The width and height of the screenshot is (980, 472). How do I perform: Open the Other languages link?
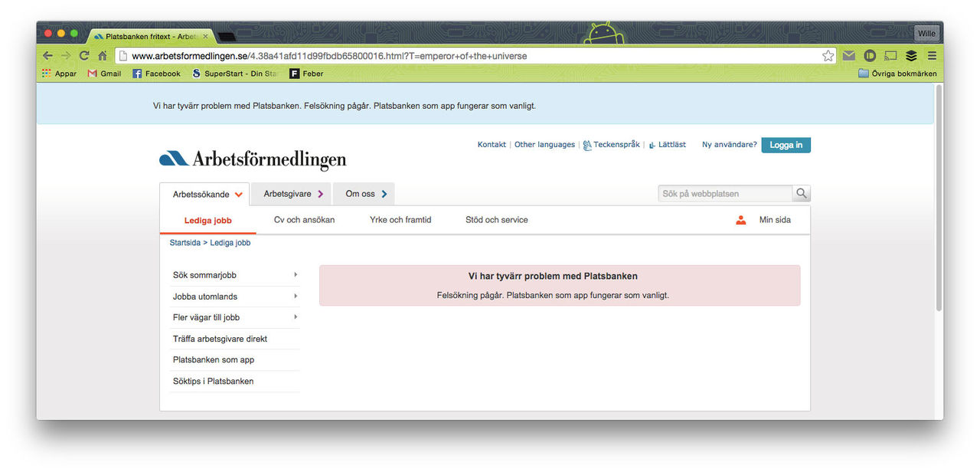tap(544, 145)
